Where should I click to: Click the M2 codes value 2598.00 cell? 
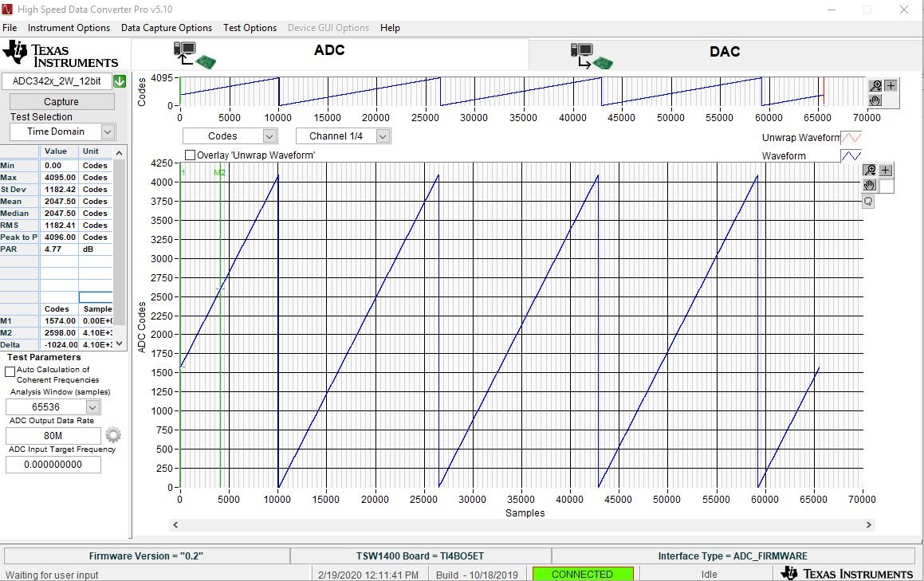[60, 333]
